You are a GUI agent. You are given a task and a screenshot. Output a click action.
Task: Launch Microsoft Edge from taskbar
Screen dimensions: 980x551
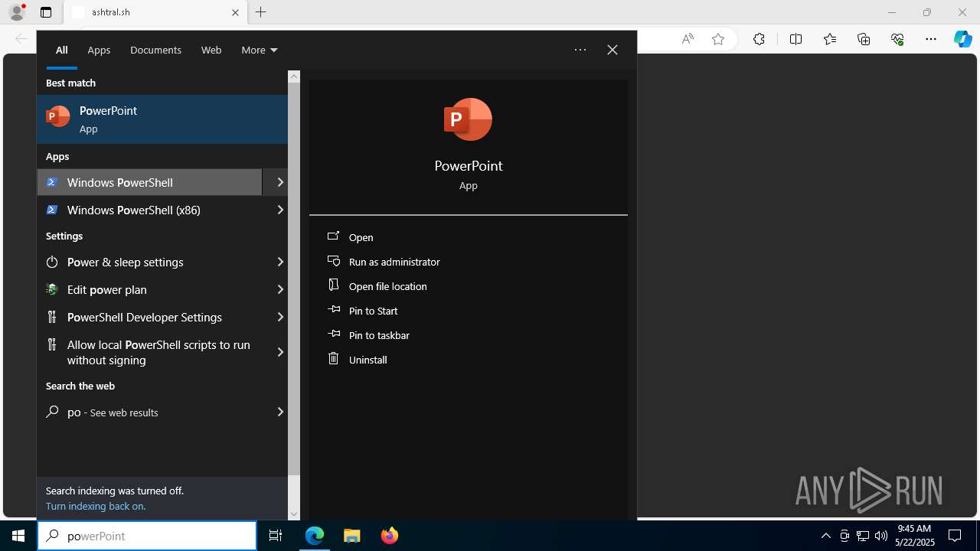pyautogui.click(x=315, y=536)
